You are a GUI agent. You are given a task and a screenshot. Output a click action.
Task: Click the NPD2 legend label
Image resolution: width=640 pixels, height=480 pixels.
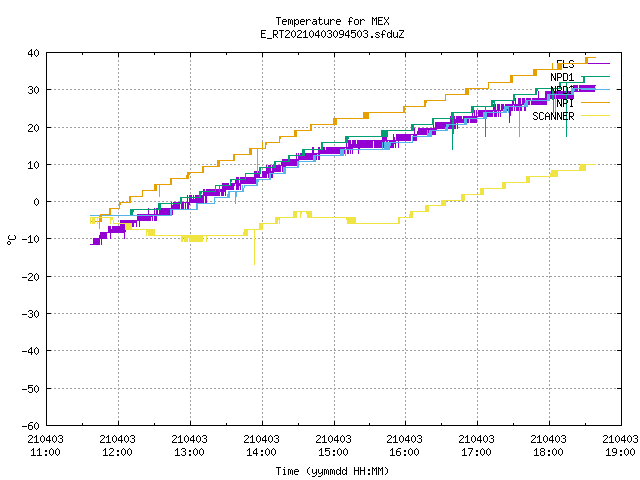pyautogui.click(x=562, y=90)
